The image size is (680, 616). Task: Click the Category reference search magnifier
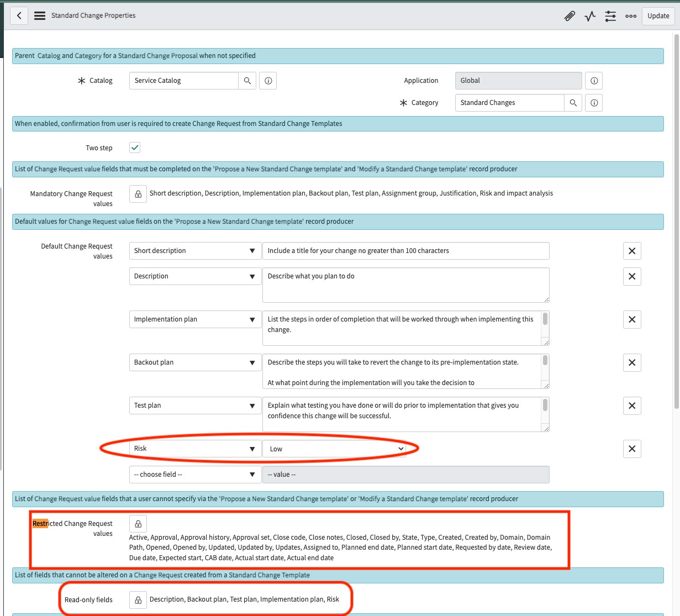click(573, 102)
